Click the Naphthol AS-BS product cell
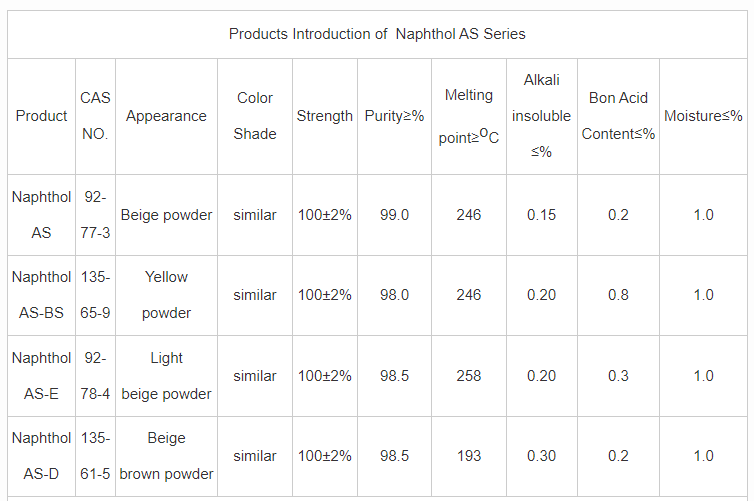754x501 pixels. [x=41, y=295]
